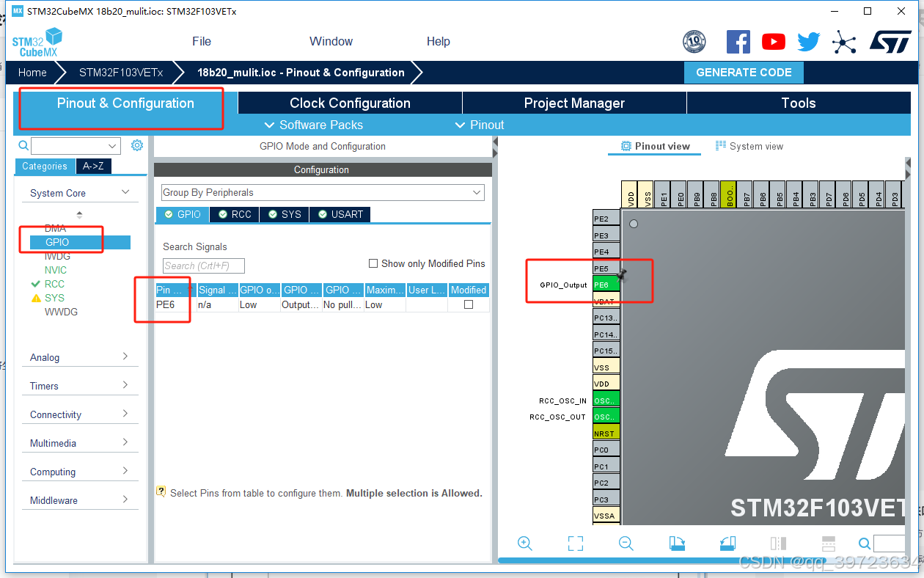Open the Pinout dropdown menu
The width and height of the screenshot is (924, 578).
tap(480, 125)
